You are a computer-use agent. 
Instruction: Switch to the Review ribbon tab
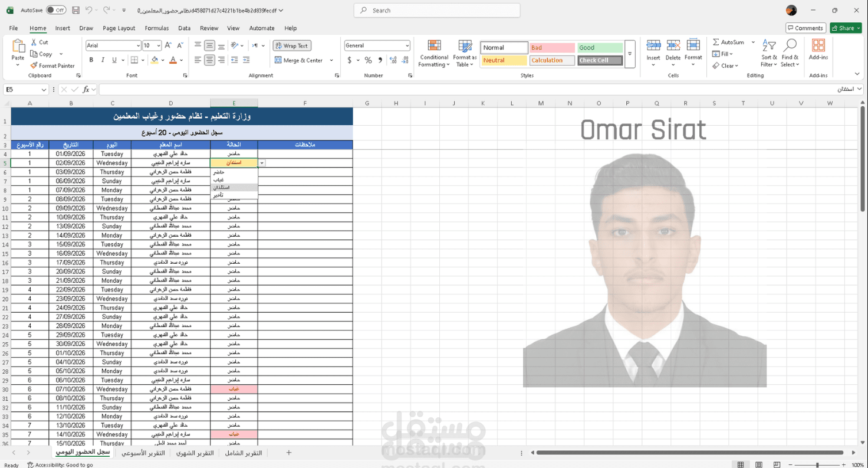(x=209, y=28)
